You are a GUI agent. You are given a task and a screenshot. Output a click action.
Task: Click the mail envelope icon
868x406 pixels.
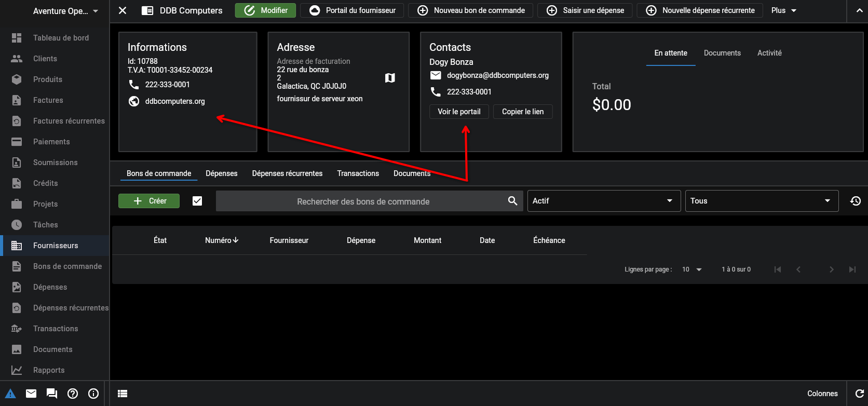tap(31, 394)
